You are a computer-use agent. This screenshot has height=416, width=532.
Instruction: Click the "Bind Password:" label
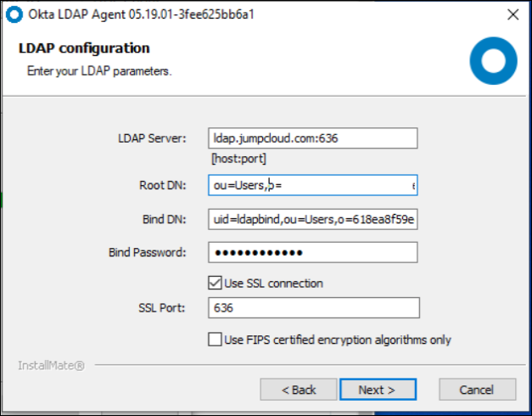[x=147, y=253]
